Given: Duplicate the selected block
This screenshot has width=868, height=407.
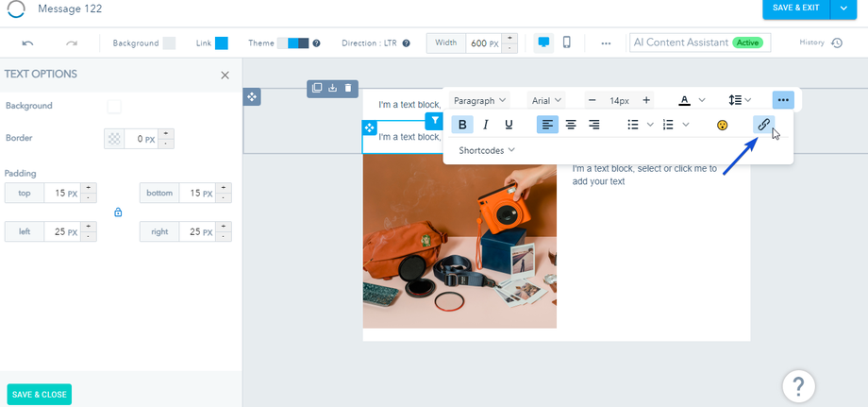Looking at the screenshot, I should [317, 88].
